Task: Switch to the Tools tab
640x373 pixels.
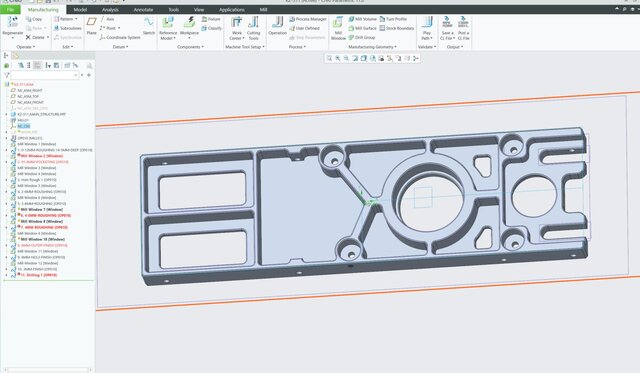Action: pyautogui.click(x=173, y=9)
